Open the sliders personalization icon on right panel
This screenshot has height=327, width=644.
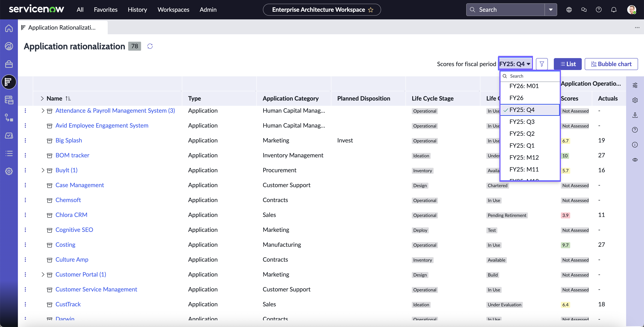click(635, 85)
